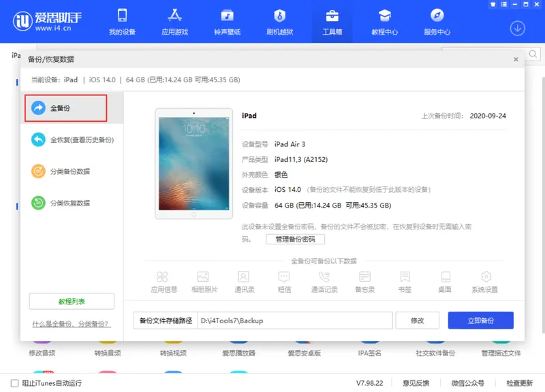Open 刷机越狱 section
Viewport: 545px width, 392px height.
click(279, 22)
